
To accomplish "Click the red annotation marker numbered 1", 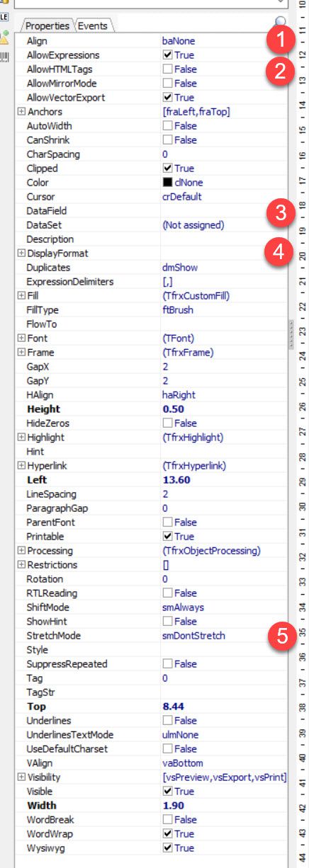I will tap(281, 41).
